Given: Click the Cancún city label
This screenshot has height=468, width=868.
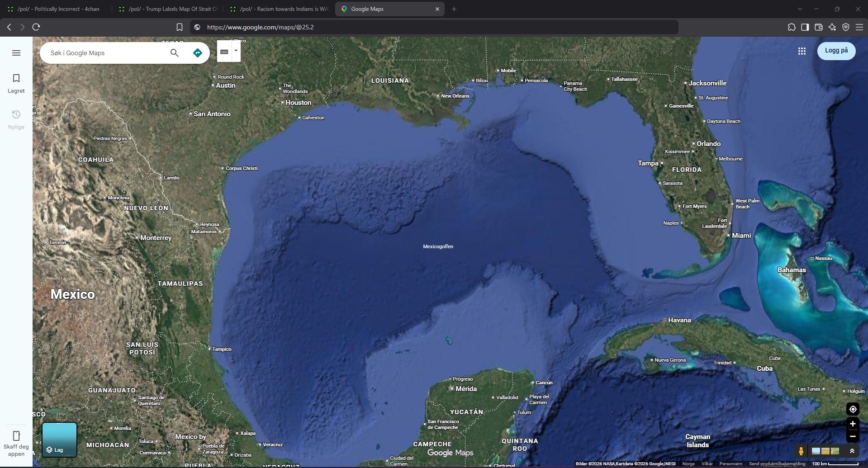Looking at the screenshot, I should (x=544, y=383).
